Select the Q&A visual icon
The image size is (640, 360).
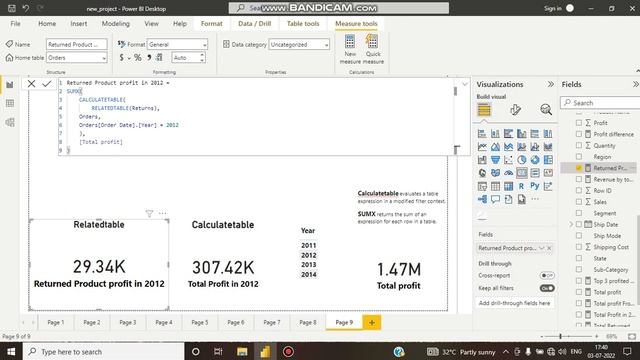tap(495, 199)
